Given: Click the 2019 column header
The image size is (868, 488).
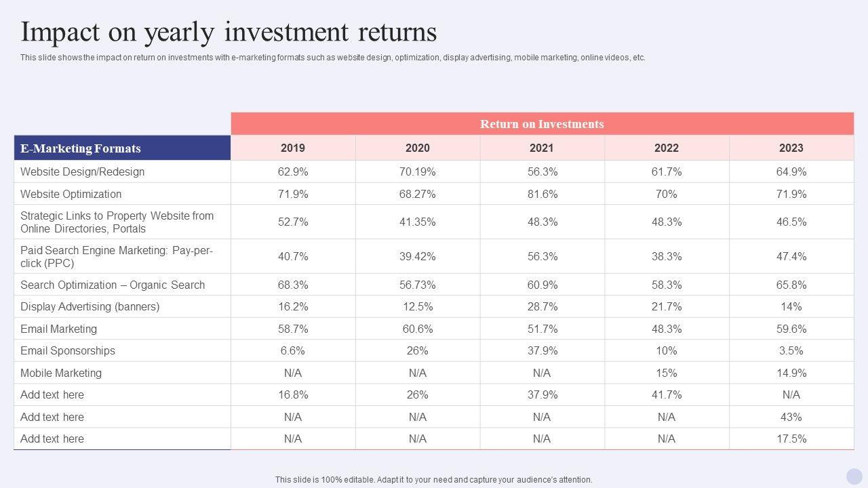Looking at the screenshot, I should (x=293, y=148).
